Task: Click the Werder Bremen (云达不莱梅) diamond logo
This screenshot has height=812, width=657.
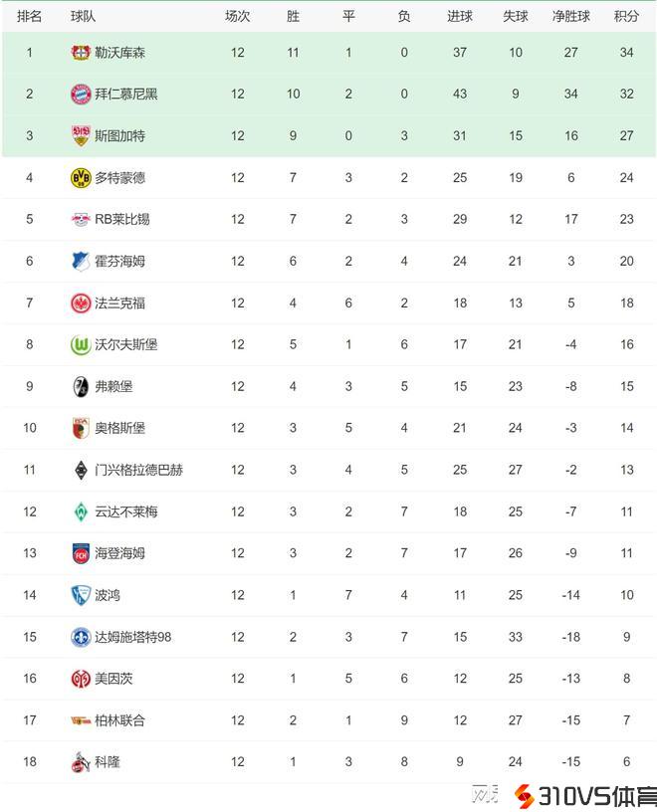Action: coord(81,511)
